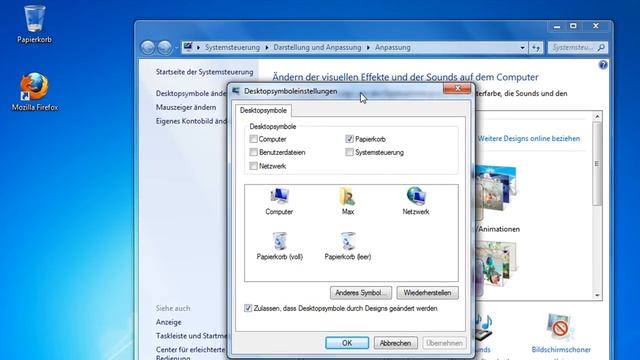The image size is (640, 360).
Task: Click the Darstellung und Anpassung breadcrumb item
Action: coord(317,47)
